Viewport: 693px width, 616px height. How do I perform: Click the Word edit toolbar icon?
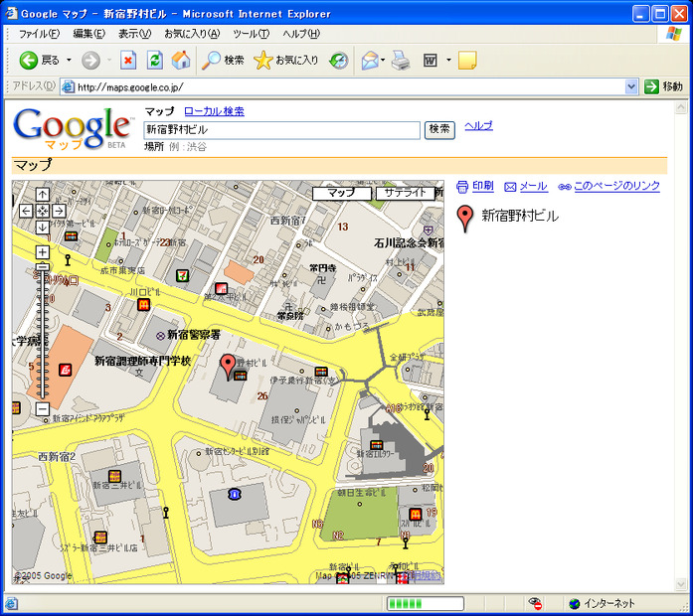tap(431, 60)
